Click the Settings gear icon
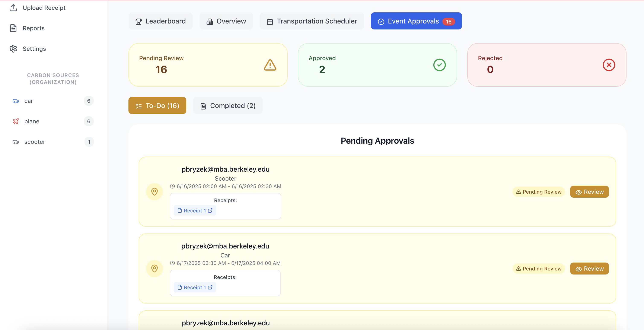 tap(13, 49)
